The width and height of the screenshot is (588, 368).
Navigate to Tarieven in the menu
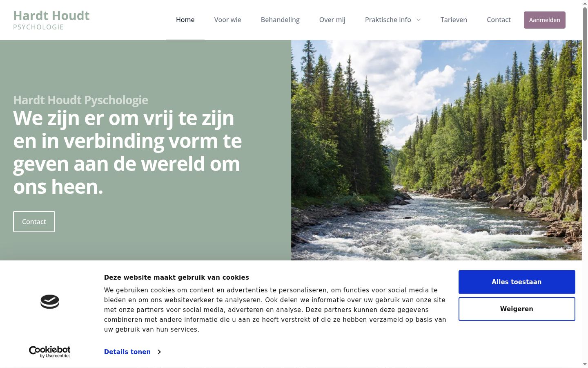(454, 20)
